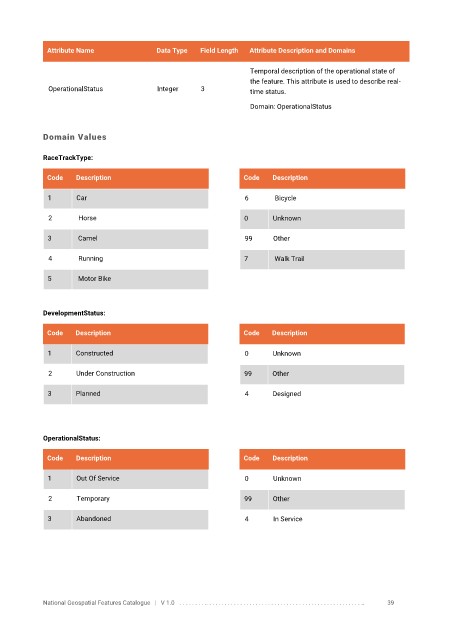Select the Under Construction row
The height and width of the screenshot is (640, 452).
tap(126, 373)
